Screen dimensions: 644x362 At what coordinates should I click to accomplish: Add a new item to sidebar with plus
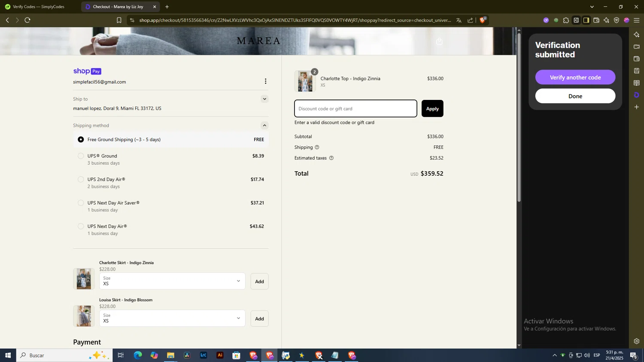tap(637, 107)
